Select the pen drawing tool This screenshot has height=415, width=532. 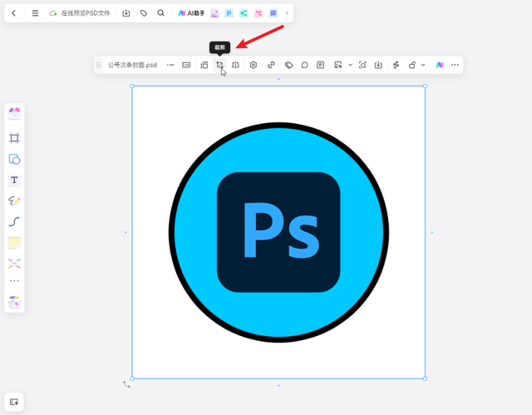(x=14, y=200)
